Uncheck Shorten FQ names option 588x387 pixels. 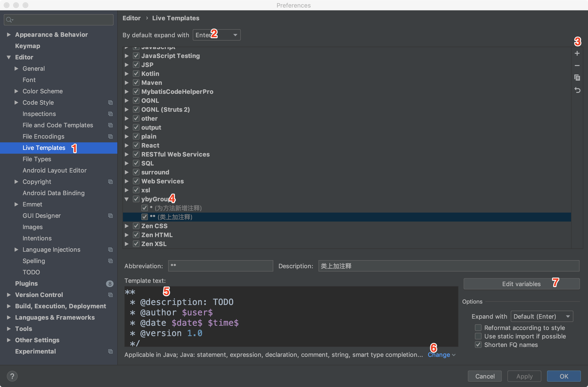(478, 345)
